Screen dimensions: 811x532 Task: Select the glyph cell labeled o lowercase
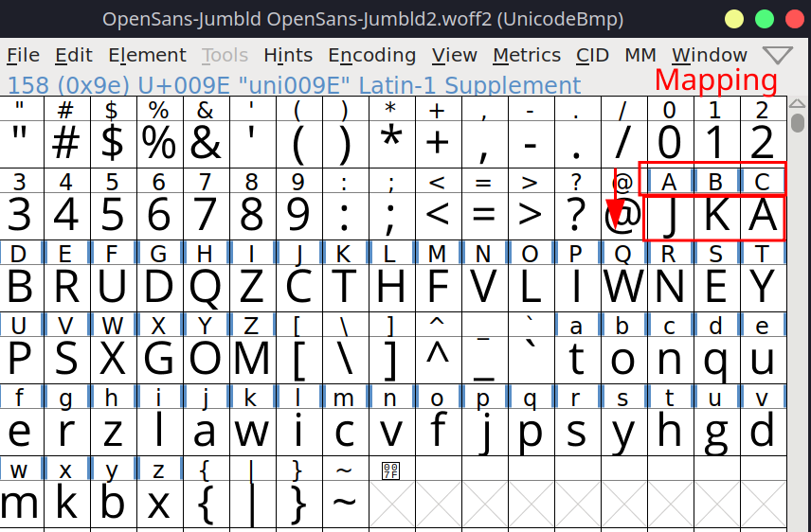[438, 419]
